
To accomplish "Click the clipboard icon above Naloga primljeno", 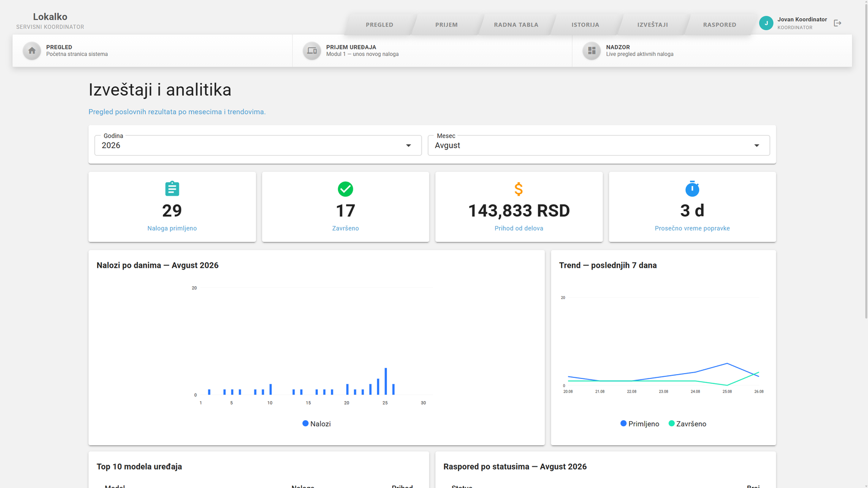I will point(172,189).
